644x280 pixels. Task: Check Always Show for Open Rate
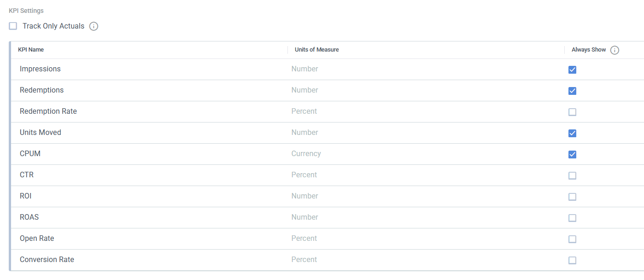pyautogui.click(x=572, y=239)
